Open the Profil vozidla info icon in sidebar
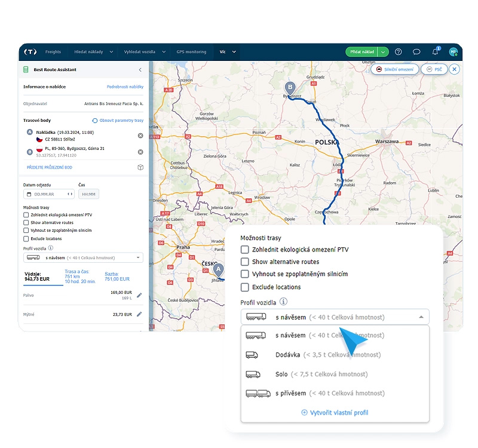The height and width of the screenshot is (448, 478). [51, 248]
